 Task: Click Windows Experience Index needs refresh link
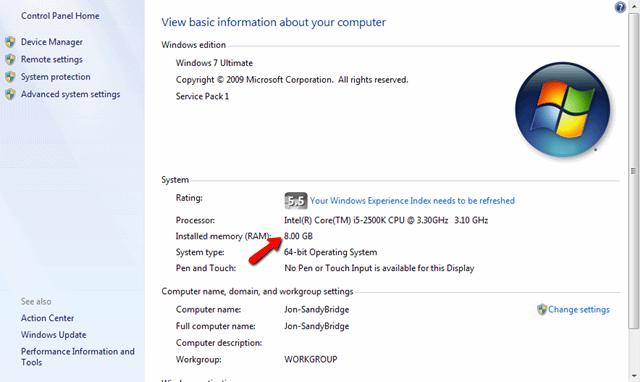pos(412,201)
